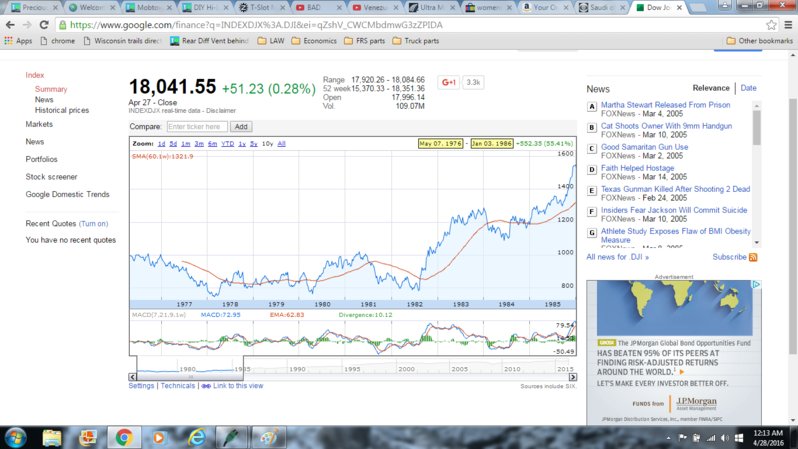This screenshot has height=449, width=798.
Task: Click news marker G icon
Action: point(591,233)
